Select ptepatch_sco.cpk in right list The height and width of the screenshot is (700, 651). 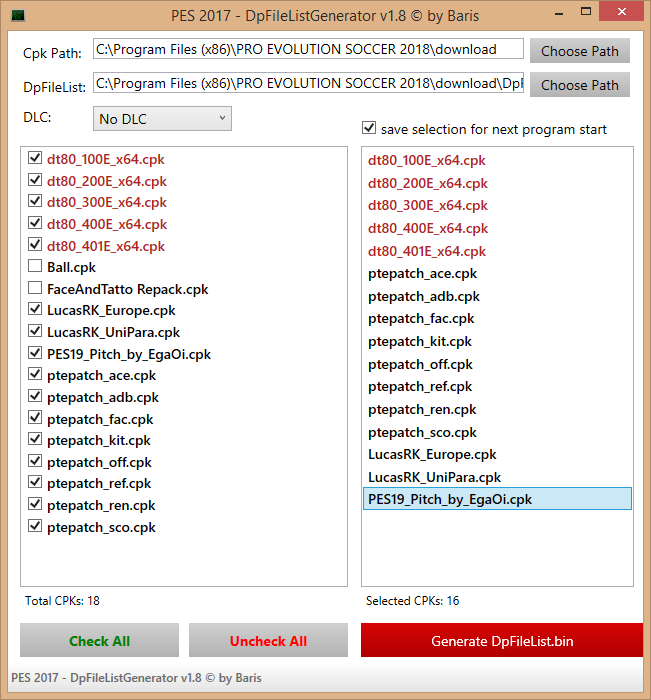click(497, 432)
